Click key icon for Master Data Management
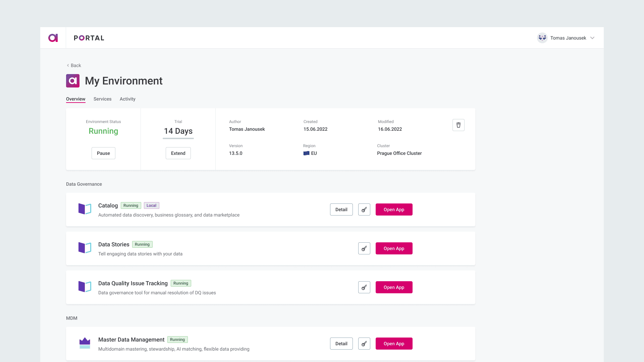 coord(364,344)
